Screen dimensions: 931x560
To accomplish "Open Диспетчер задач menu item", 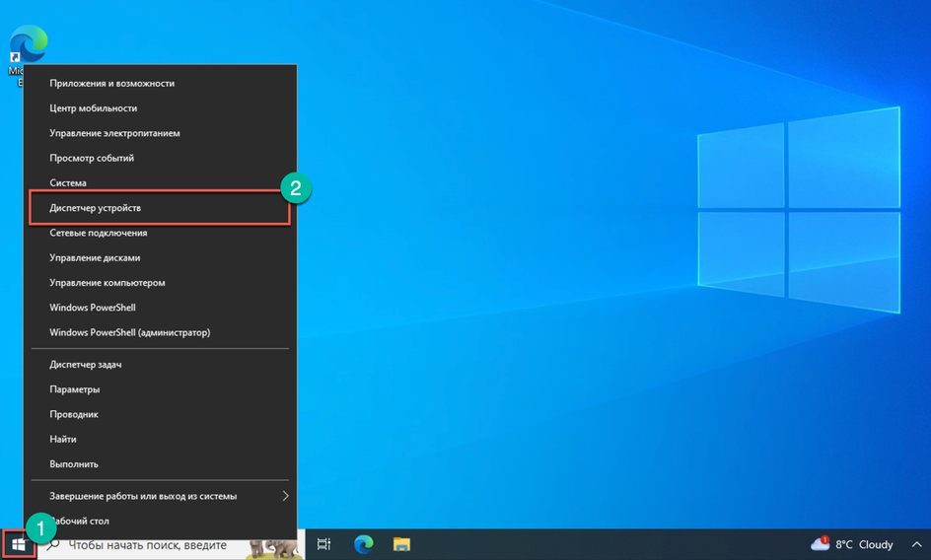I will point(160,365).
